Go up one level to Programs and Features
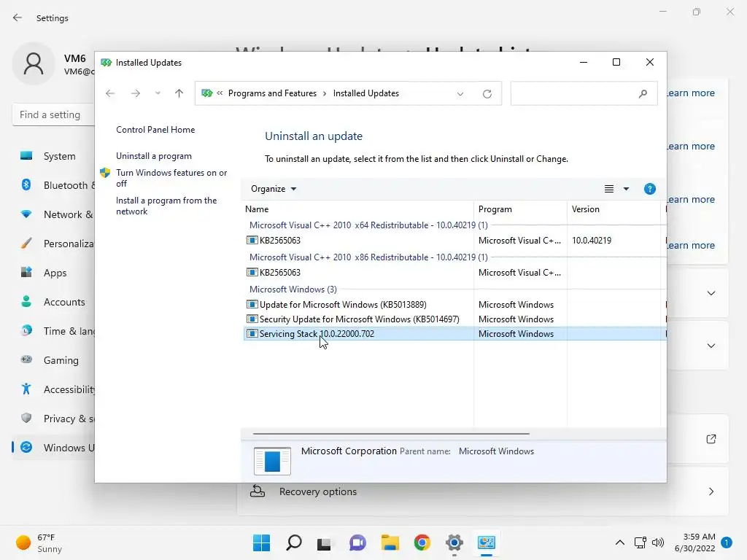This screenshot has height=560, width=747. coord(179,93)
